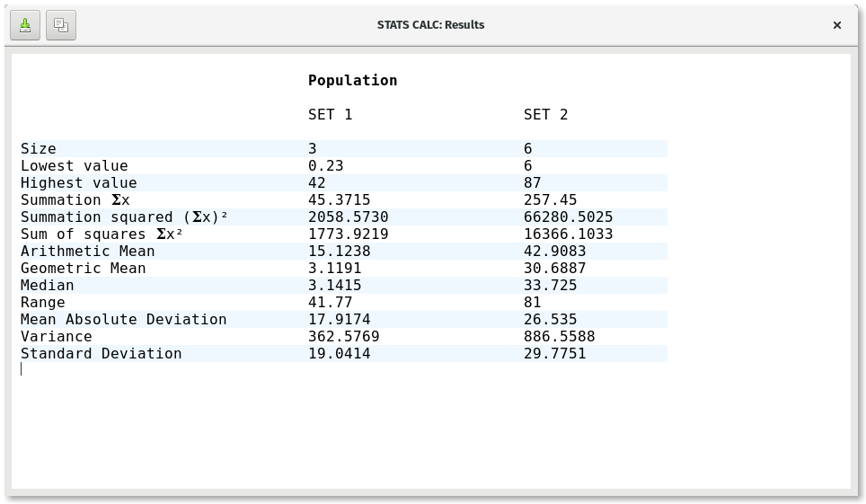Click the lowest value 0.23

pos(325,166)
